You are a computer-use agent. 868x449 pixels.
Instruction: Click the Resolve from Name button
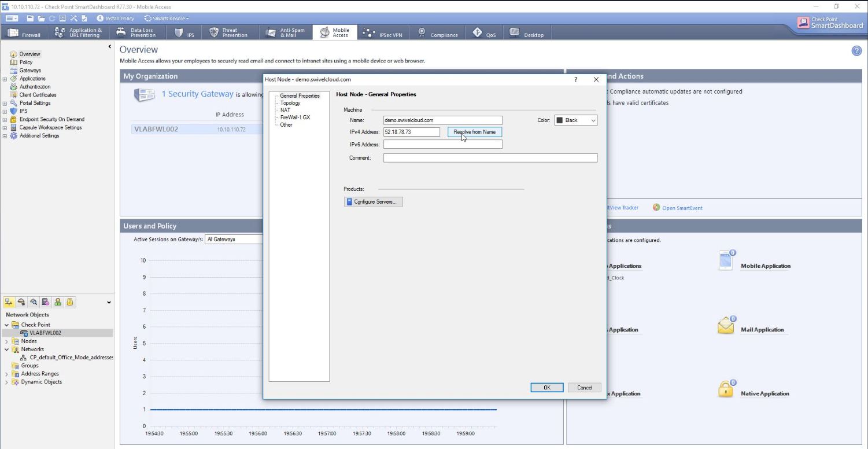(x=474, y=132)
